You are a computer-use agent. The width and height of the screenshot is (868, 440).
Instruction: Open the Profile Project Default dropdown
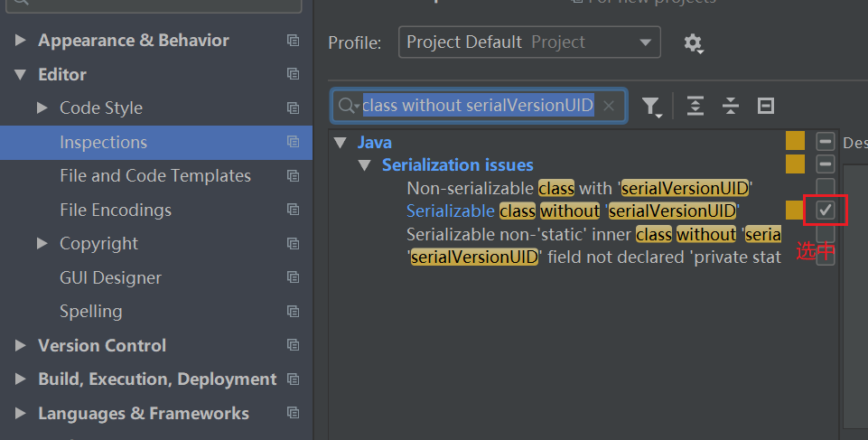click(x=529, y=42)
